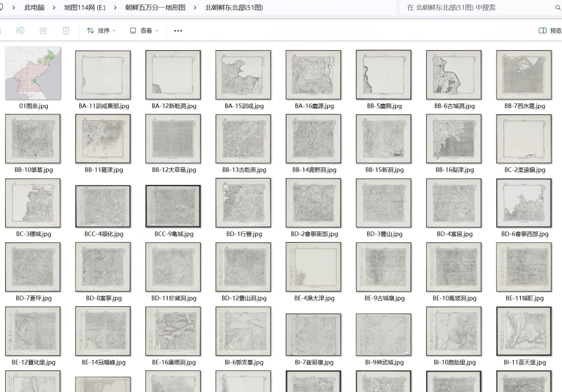Select the BCC-4 map thumbnail

(103, 206)
